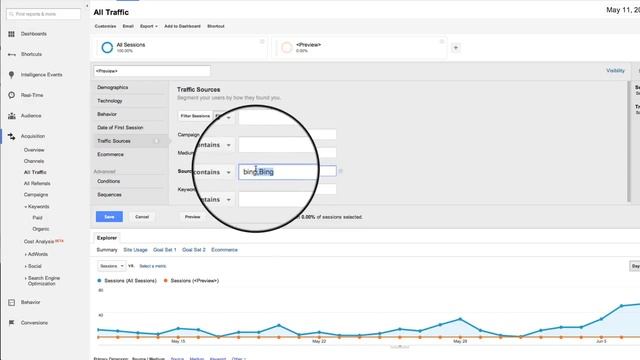
Task: Click the Source field containing bing
Action: click(x=287, y=172)
